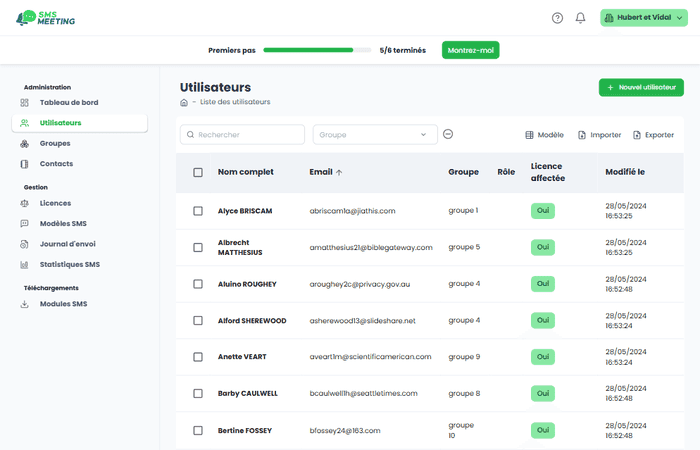Click the SMS Meeting logo
The width and height of the screenshot is (700, 450).
point(46,18)
